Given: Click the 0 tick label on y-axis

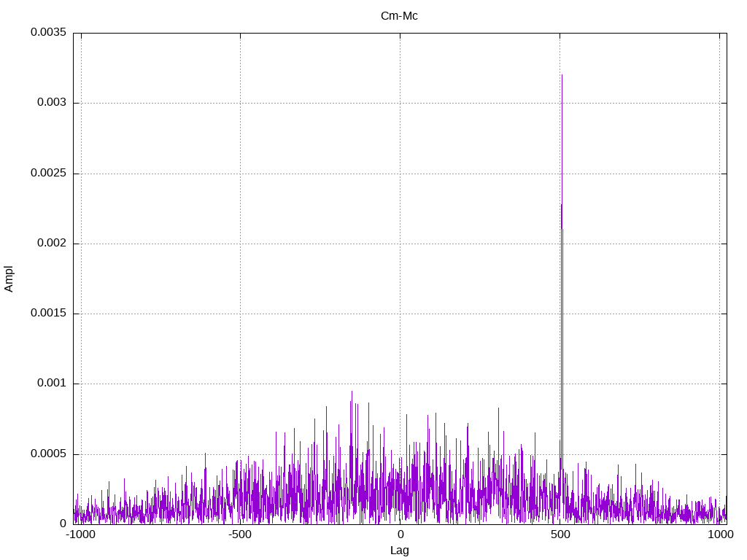Looking at the screenshot, I should click(63, 524).
